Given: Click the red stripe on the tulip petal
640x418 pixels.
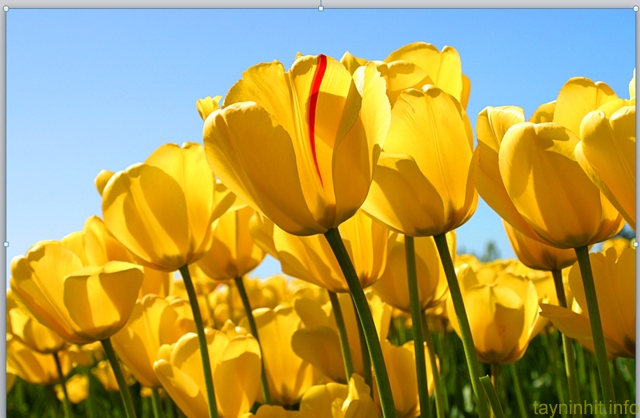Looking at the screenshot, I should (x=315, y=110).
